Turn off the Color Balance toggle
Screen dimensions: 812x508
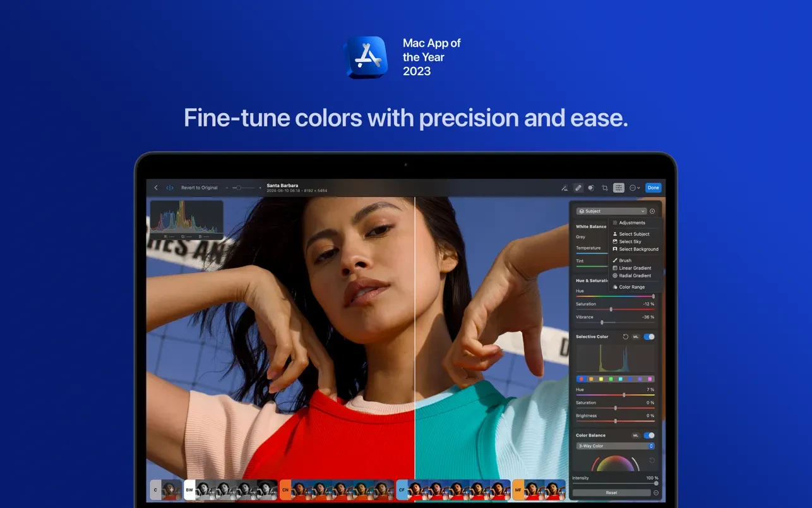(648, 435)
